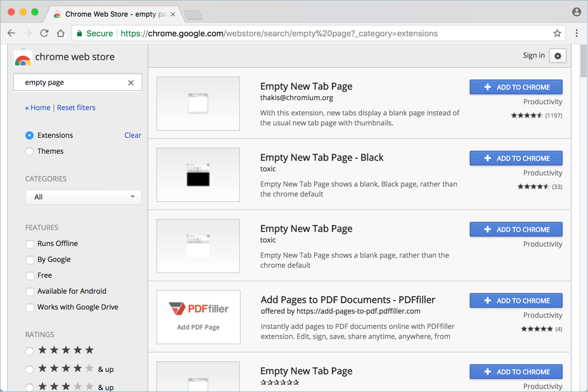
Task: Click the search field containing empty page
Action: 71,83
